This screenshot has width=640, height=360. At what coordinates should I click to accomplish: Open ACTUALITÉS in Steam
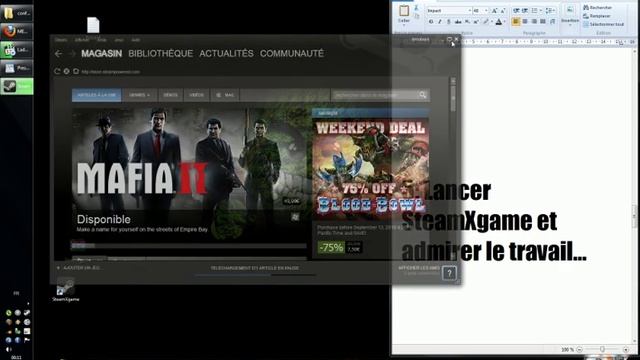pos(227,53)
